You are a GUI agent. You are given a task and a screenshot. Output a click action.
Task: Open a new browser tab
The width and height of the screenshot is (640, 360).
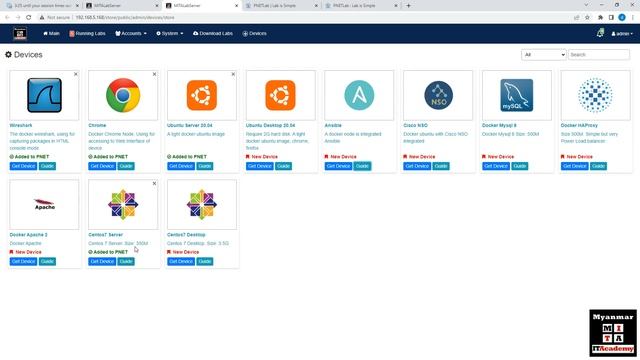pyautogui.click(x=408, y=6)
